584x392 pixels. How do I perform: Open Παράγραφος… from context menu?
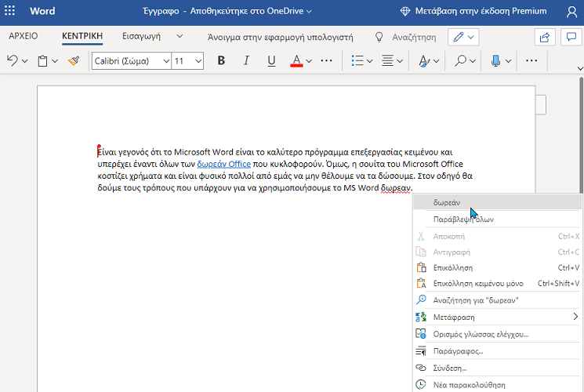pyautogui.click(x=498, y=351)
